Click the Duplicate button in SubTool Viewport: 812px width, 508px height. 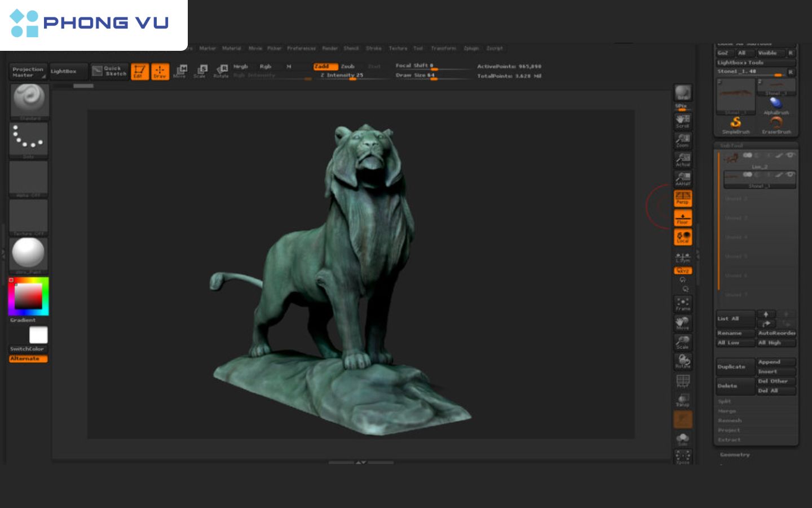(x=734, y=366)
